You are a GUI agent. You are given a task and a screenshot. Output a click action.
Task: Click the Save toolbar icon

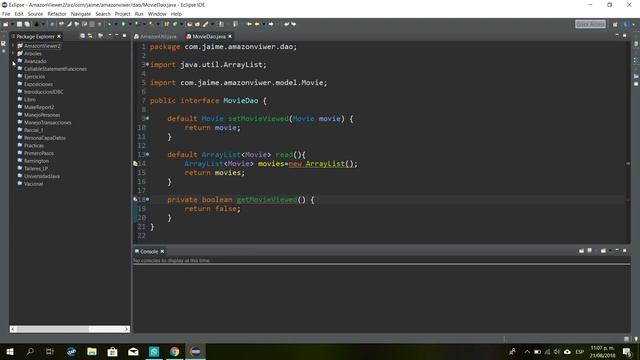[x=19, y=24]
